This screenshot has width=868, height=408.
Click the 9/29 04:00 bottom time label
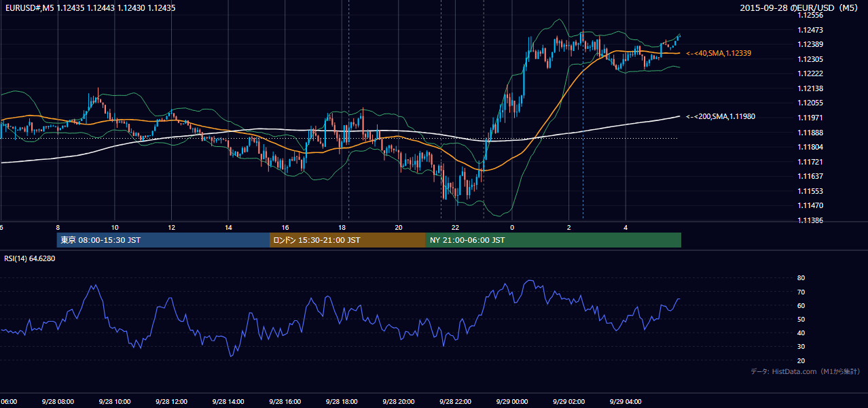click(x=625, y=401)
